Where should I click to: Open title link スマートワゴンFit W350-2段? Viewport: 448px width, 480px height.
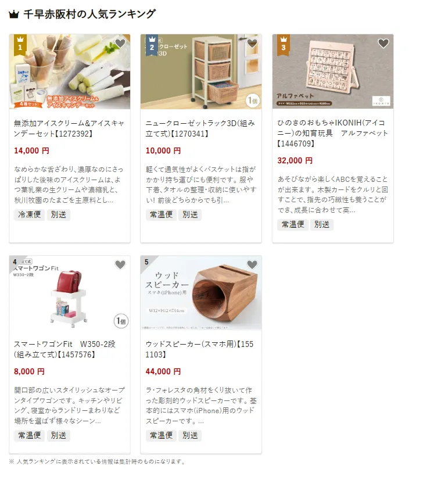[x=65, y=349]
